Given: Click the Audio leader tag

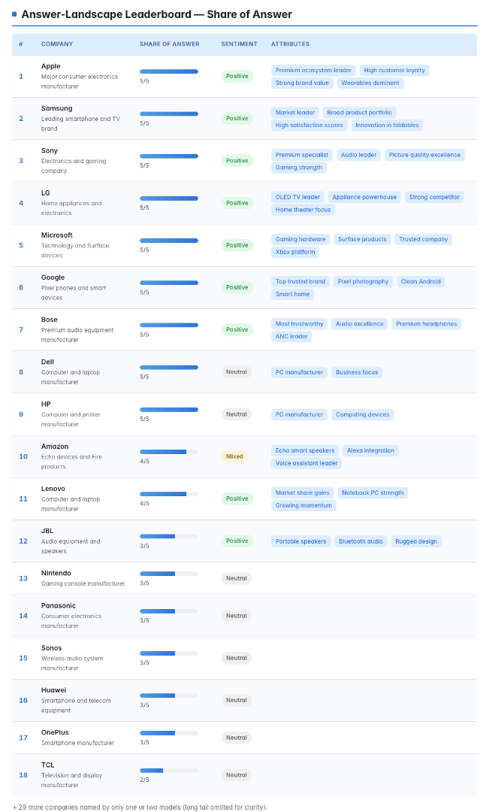Looking at the screenshot, I should [x=358, y=155].
